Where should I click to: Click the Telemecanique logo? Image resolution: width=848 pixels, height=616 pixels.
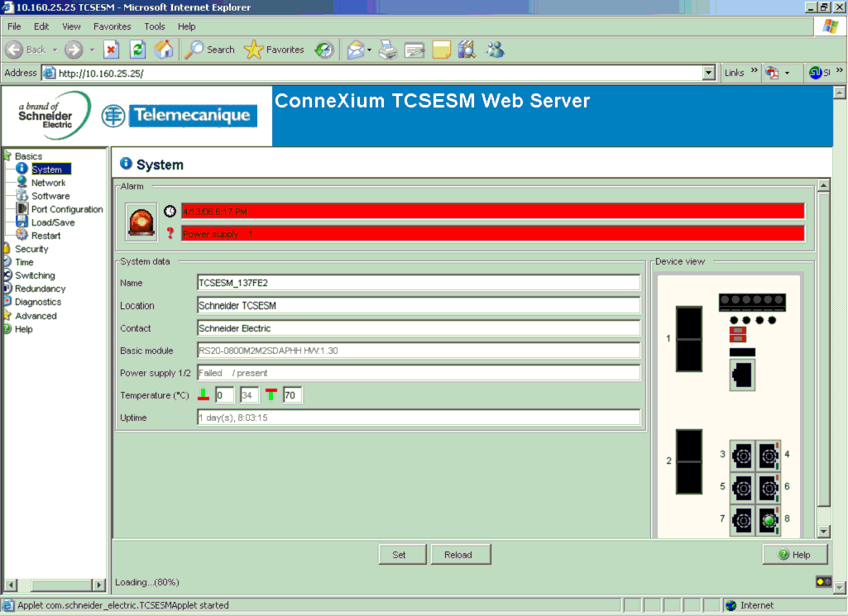(180, 115)
